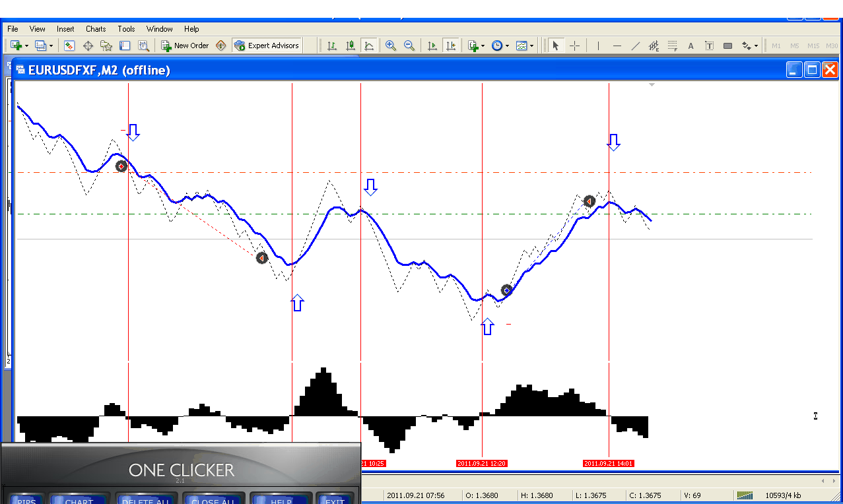Open the Charts menu
Viewport: 843px width, 504px height.
click(96, 29)
